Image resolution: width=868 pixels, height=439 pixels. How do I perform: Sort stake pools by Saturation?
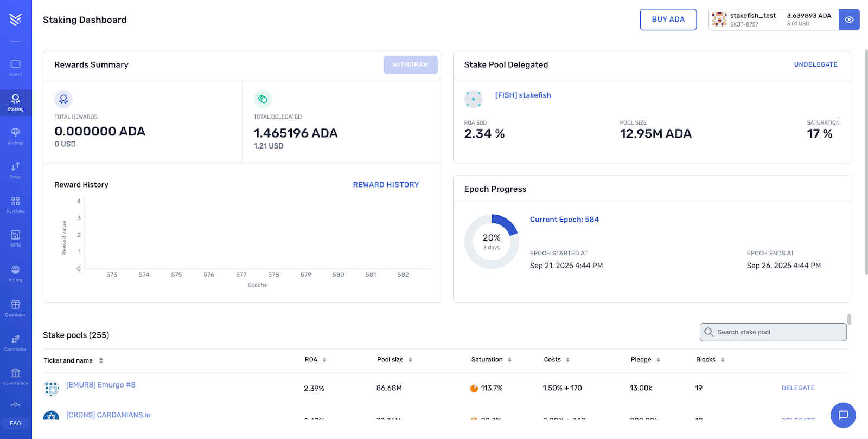pyautogui.click(x=491, y=360)
